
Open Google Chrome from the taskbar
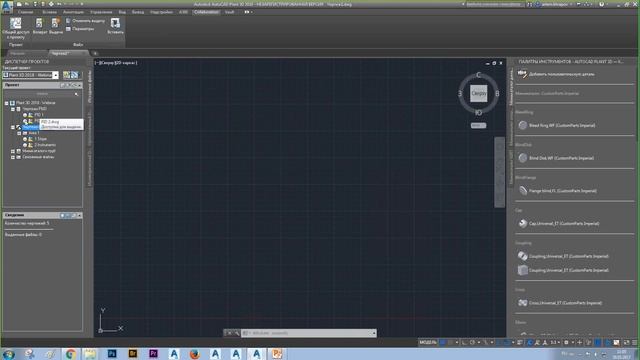[71, 353]
